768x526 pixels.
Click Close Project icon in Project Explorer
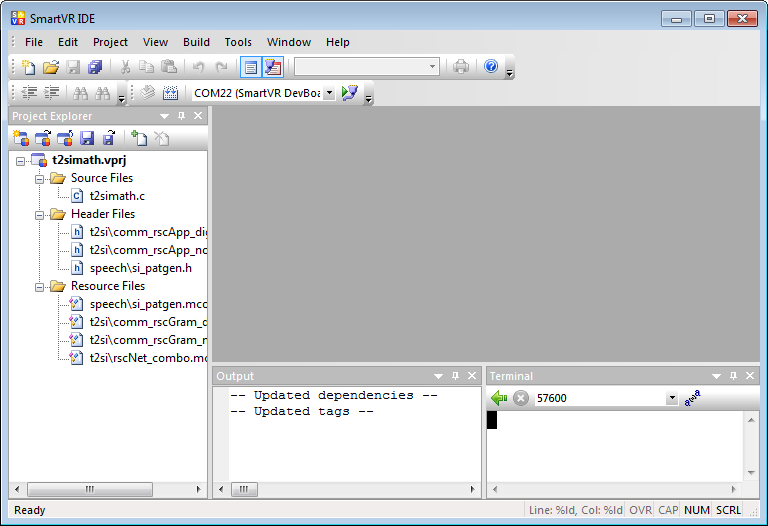coord(65,139)
